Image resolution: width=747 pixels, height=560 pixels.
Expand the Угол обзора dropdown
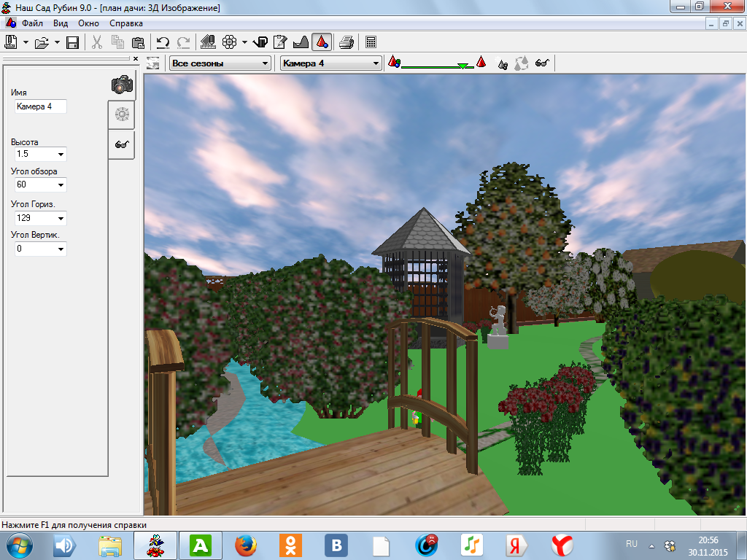61,185
